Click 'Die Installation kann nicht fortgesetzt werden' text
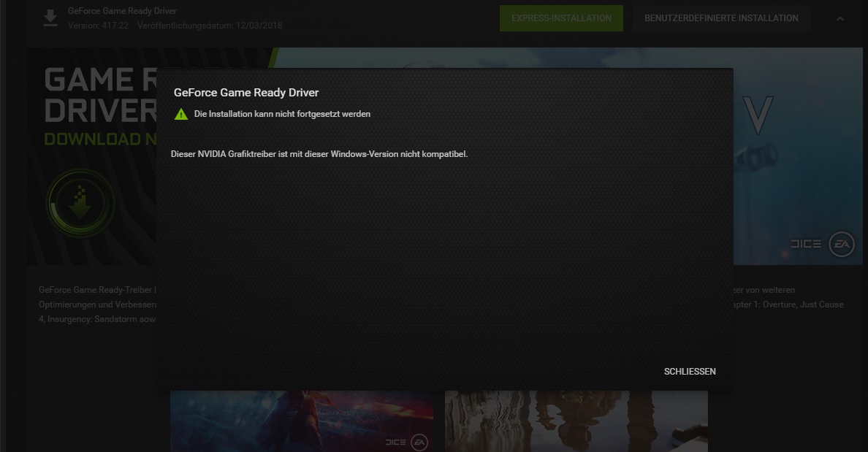Viewport: 868px width, 452px height. [282, 114]
